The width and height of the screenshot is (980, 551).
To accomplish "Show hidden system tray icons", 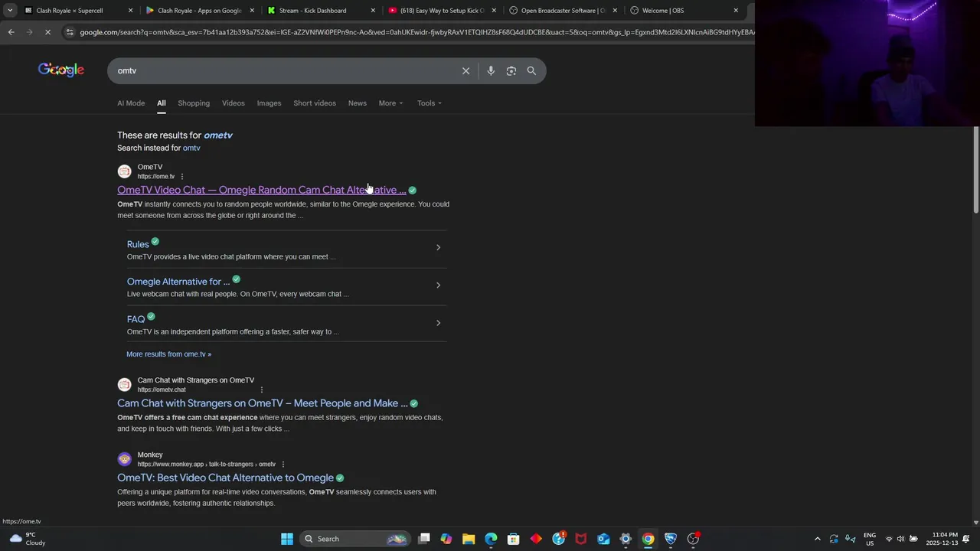I will coord(817,539).
